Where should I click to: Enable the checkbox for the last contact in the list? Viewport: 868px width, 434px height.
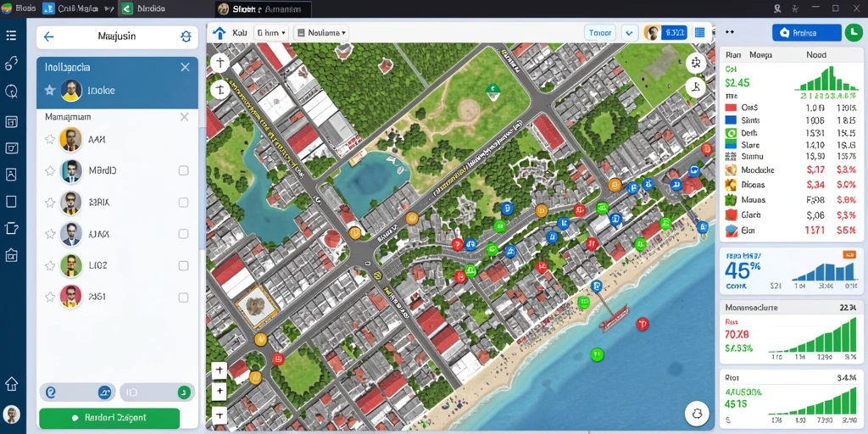pos(183,298)
